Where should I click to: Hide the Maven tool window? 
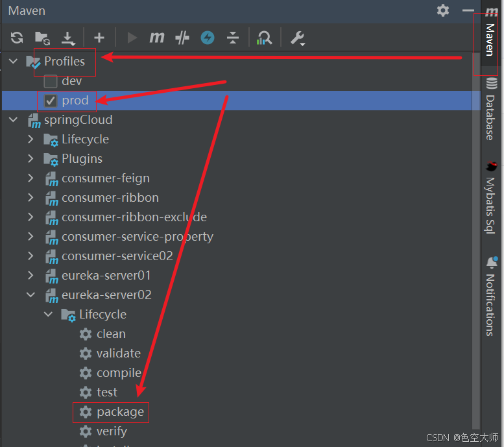click(x=468, y=10)
